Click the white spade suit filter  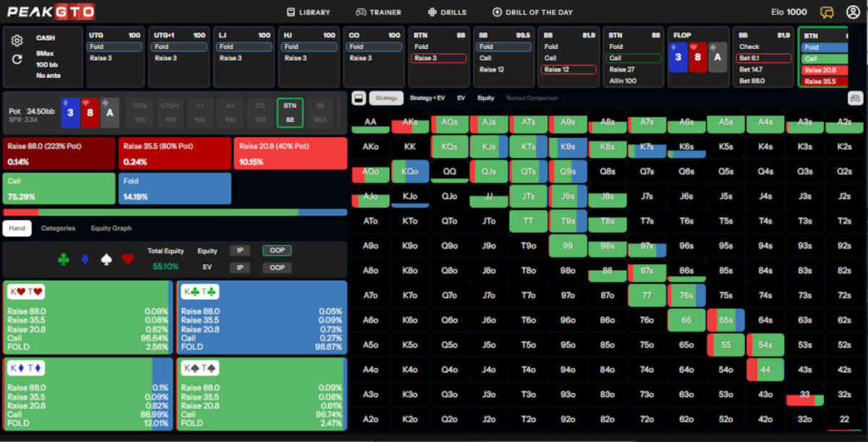point(106,259)
